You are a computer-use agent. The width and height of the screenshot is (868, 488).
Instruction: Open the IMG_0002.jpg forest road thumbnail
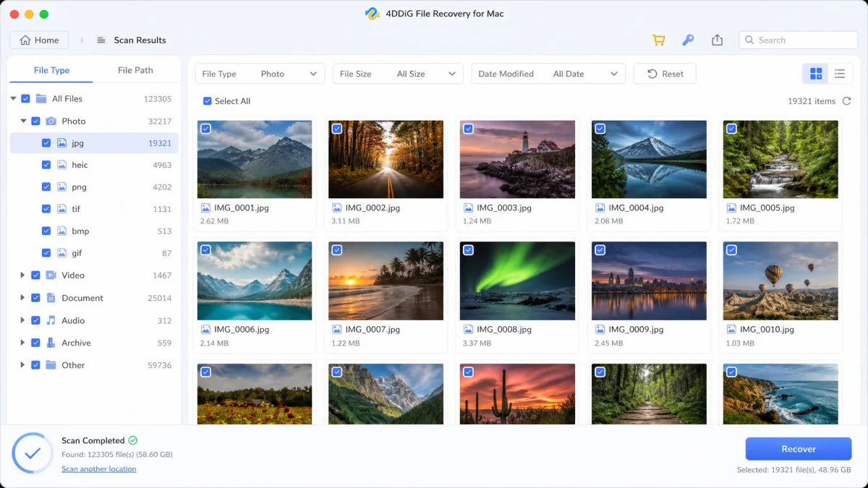click(386, 159)
